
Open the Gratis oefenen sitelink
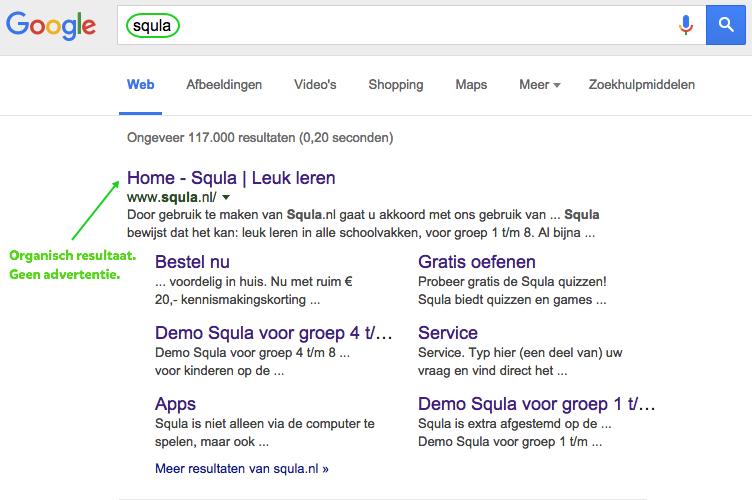(477, 262)
